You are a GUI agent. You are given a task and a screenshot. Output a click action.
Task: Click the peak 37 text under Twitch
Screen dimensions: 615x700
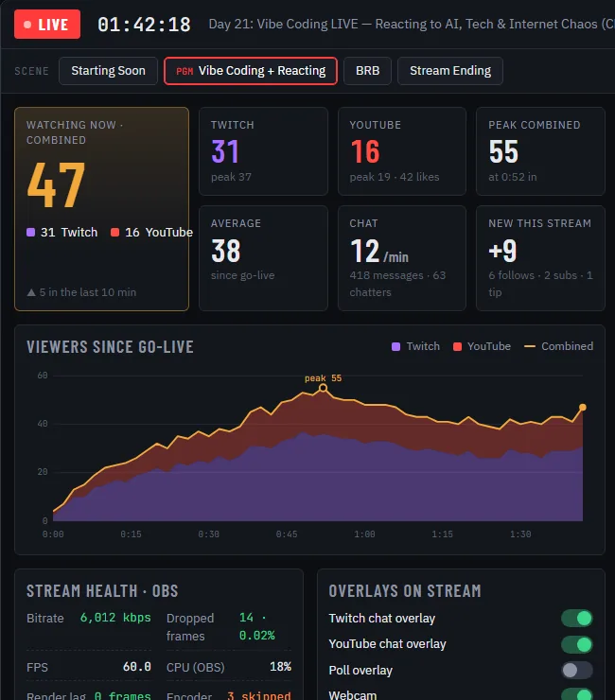pos(231,177)
